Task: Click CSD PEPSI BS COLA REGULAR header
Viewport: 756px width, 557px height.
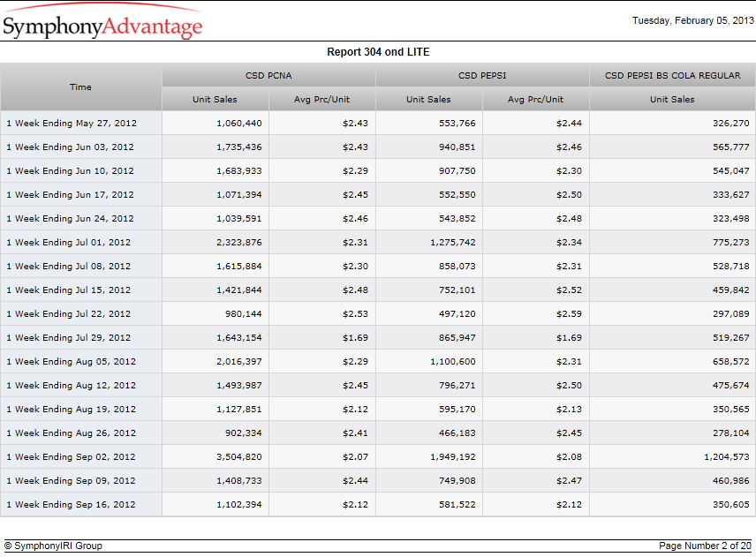Action: tap(673, 76)
